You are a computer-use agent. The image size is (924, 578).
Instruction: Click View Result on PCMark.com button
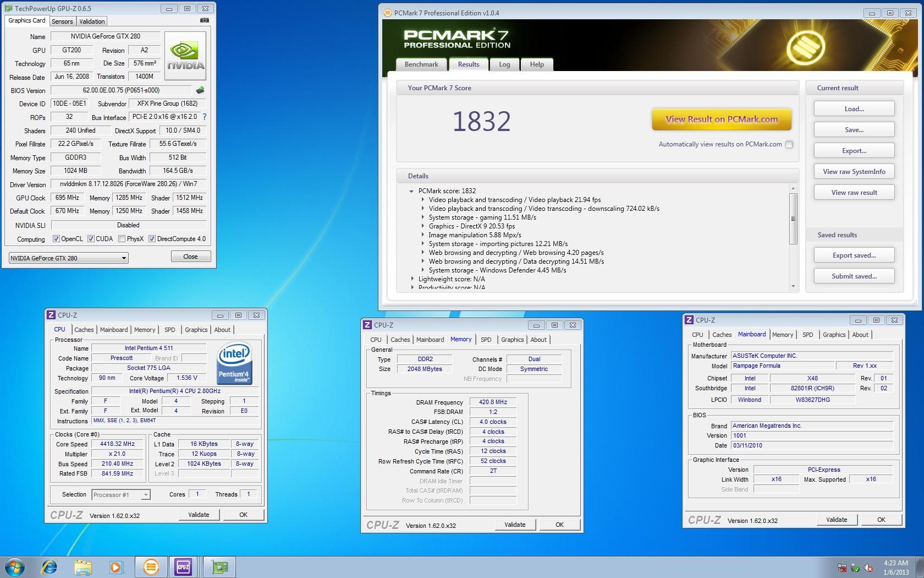(722, 119)
